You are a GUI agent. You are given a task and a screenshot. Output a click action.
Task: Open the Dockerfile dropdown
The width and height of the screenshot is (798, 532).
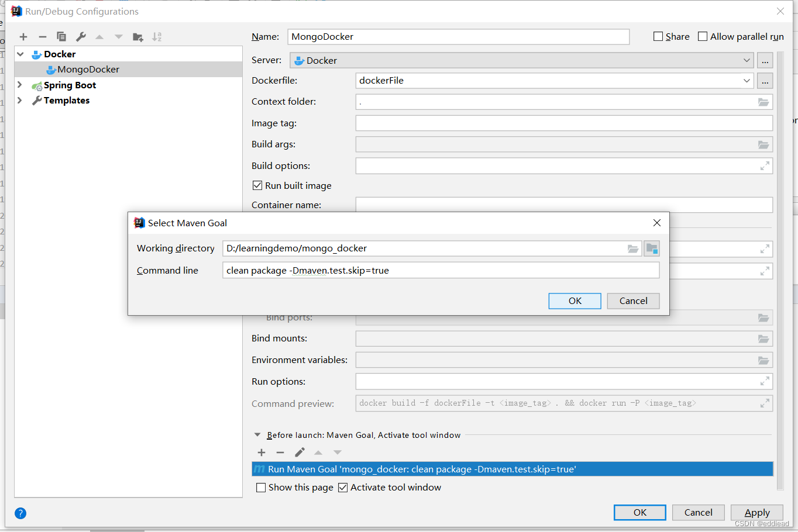(x=747, y=81)
